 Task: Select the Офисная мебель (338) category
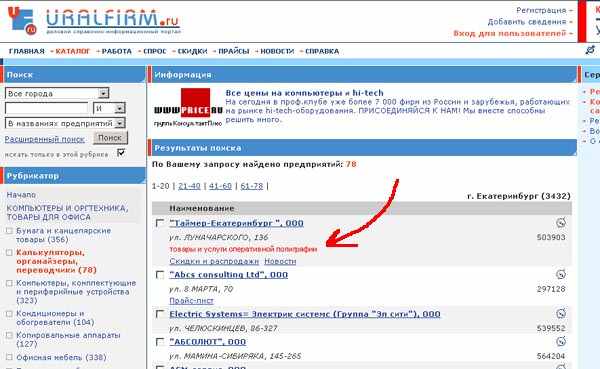coord(61,358)
